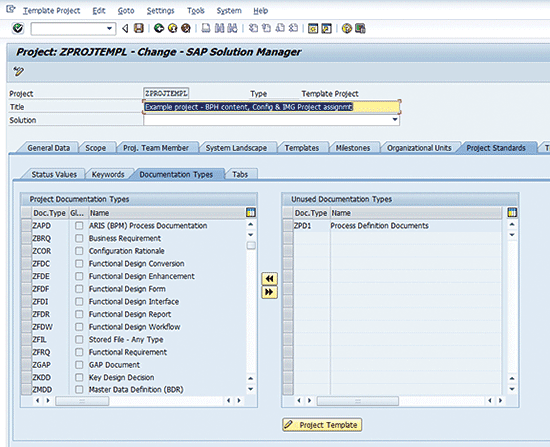Click the ZPROJTEMPL Project field
The image size is (550, 447).
coord(166,93)
